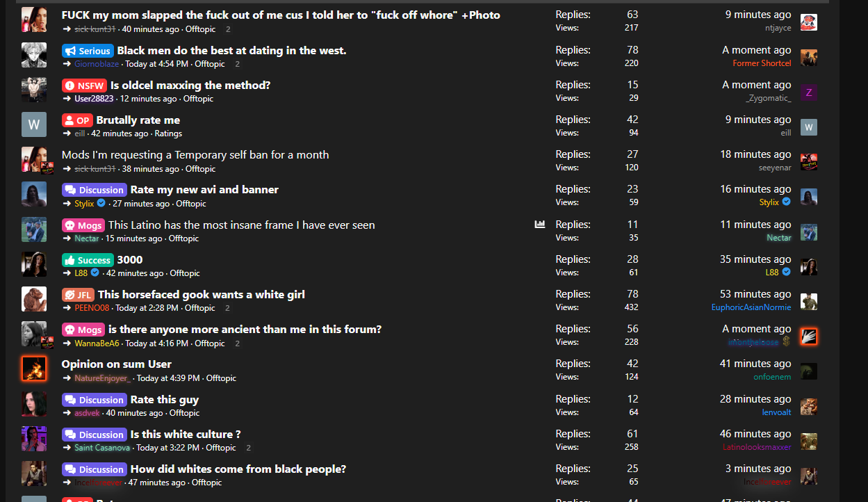Click the poll icon on the Latino frame thread

tap(540, 225)
